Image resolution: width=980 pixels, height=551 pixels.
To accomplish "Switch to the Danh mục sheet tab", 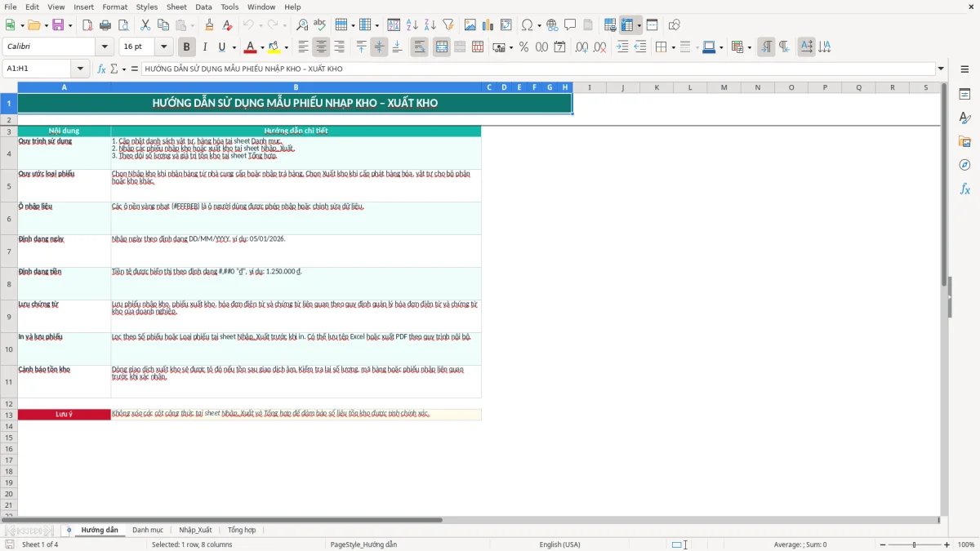I will 148,530.
